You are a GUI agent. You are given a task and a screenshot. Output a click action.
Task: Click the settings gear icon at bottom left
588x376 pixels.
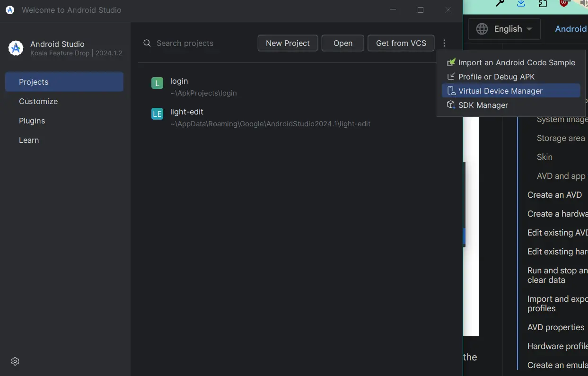pos(15,361)
